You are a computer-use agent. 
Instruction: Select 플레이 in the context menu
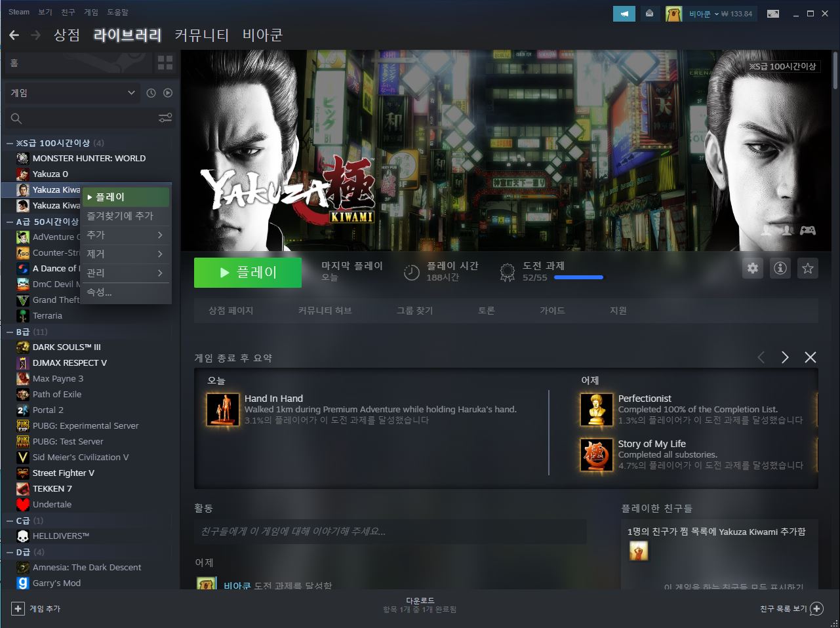pos(126,197)
